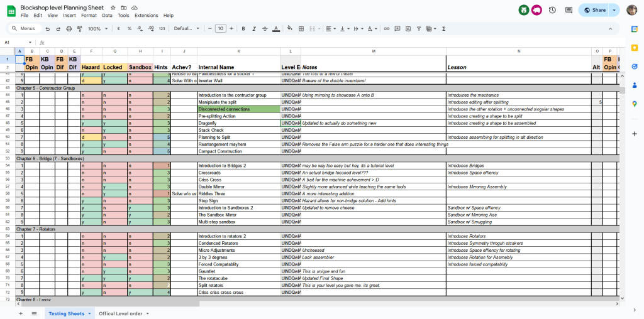
Task: Star the Blockshop level Planning Sheet
Action: pos(114,8)
